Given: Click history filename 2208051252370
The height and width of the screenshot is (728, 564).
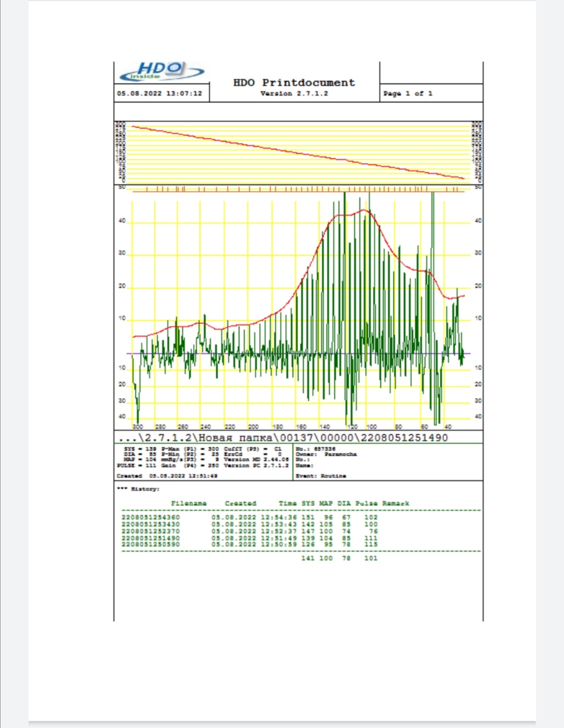Looking at the screenshot, I should 151,531.
